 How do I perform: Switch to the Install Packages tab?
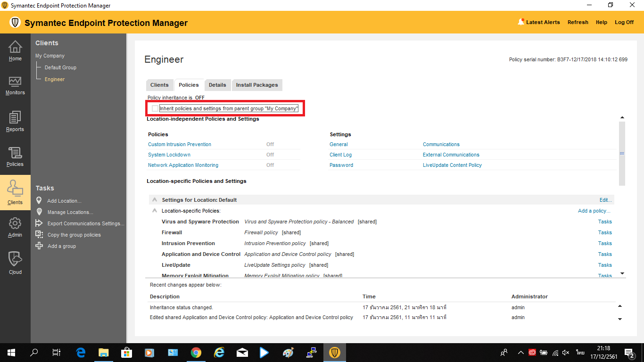click(257, 85)
